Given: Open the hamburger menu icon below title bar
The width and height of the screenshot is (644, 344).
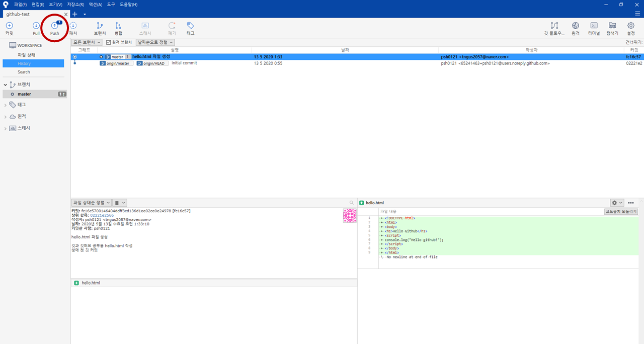Looking at the screenshot, I should [x=637, y=14].
